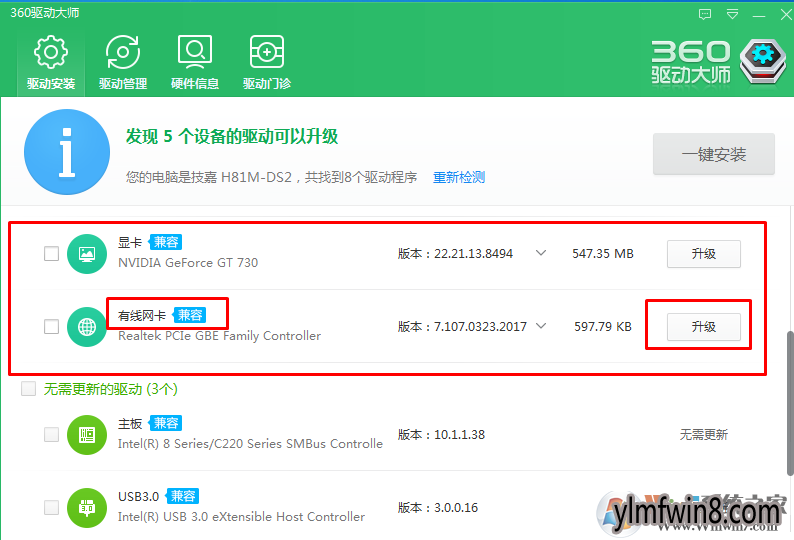Click text Intel(R) USB 3.0 eXtensible Host Controller

(x=241, y=517)
